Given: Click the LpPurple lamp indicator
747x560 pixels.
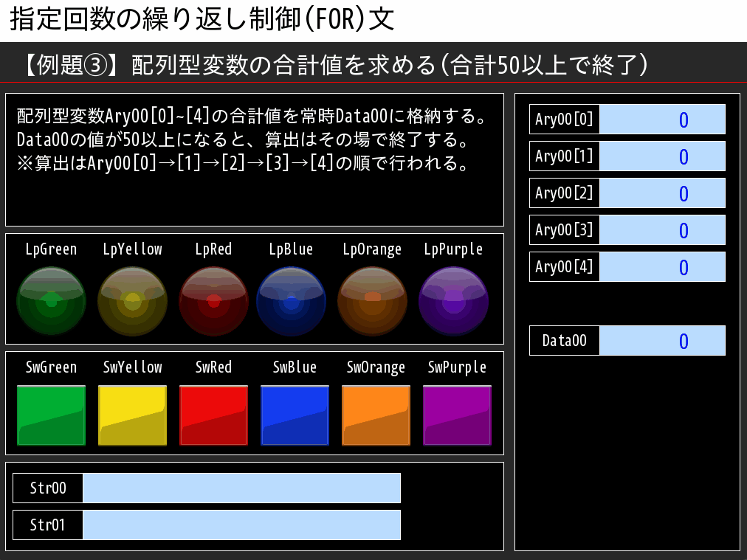Looking at the screenshot, I should point(453,300).
